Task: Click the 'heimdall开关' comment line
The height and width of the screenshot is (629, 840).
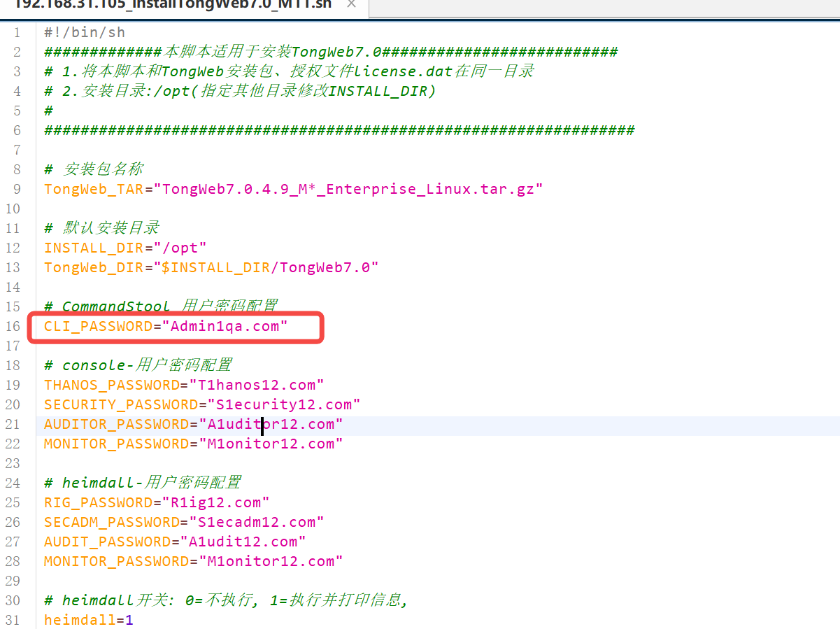Action: (226, 600)
